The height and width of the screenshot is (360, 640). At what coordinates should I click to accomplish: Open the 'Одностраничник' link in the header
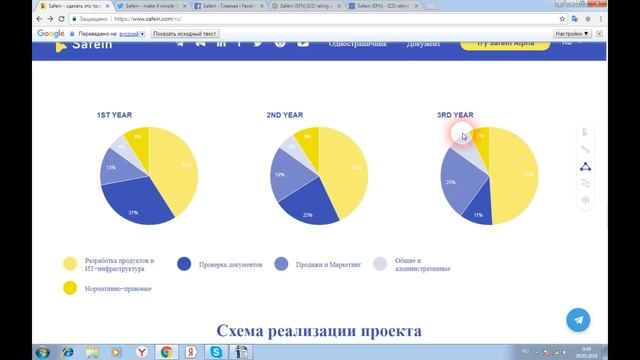click(x=358, y=44)
